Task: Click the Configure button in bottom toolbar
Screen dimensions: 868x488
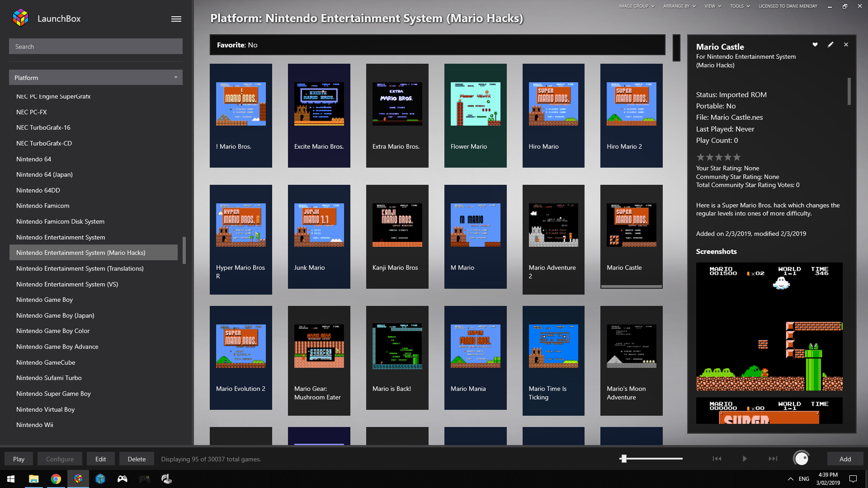Action: 60,459
